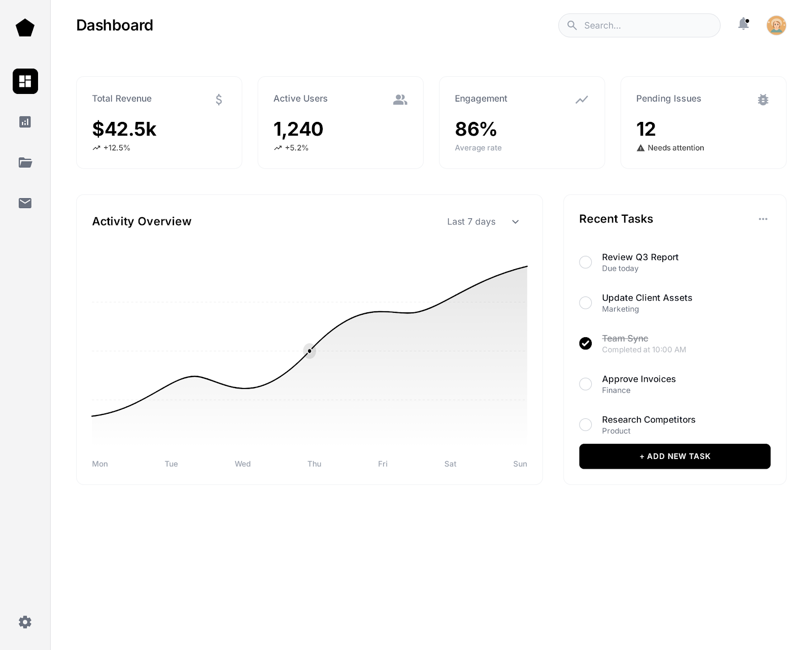
Task: Open the Total Revenue card
Action: click(159, 122)
